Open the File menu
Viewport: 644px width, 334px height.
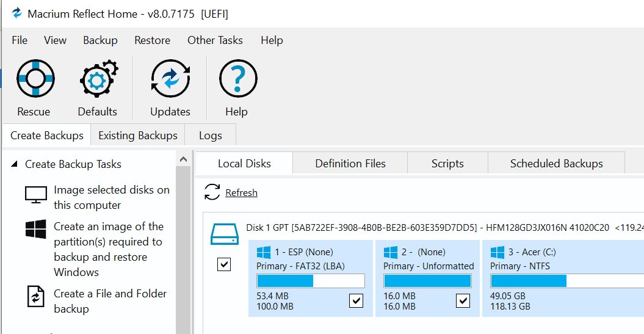pos(20,40)
